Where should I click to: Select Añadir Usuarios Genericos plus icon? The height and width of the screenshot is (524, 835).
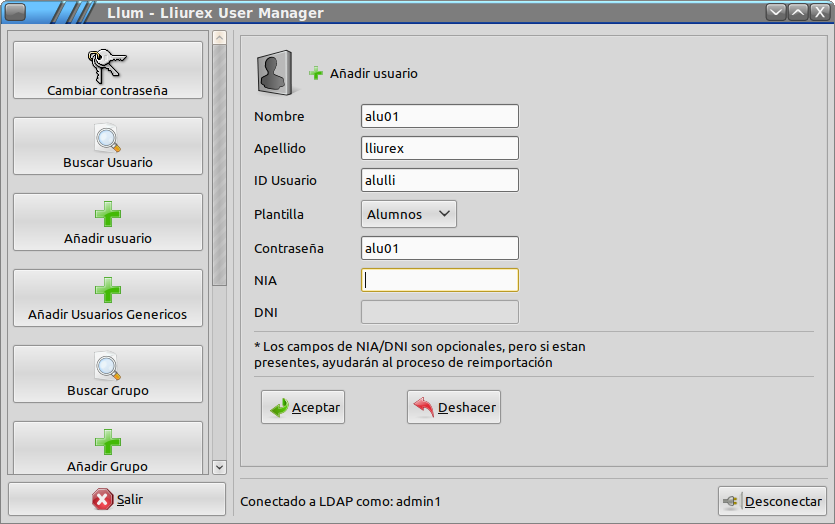(x=107, y=291)
